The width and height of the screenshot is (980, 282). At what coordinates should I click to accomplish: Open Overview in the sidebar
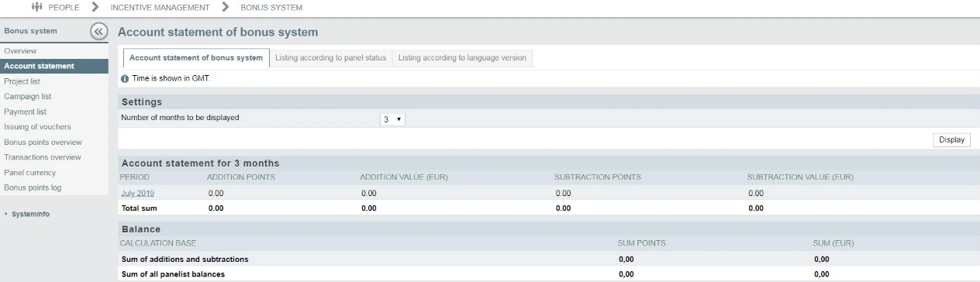point(20,51)
